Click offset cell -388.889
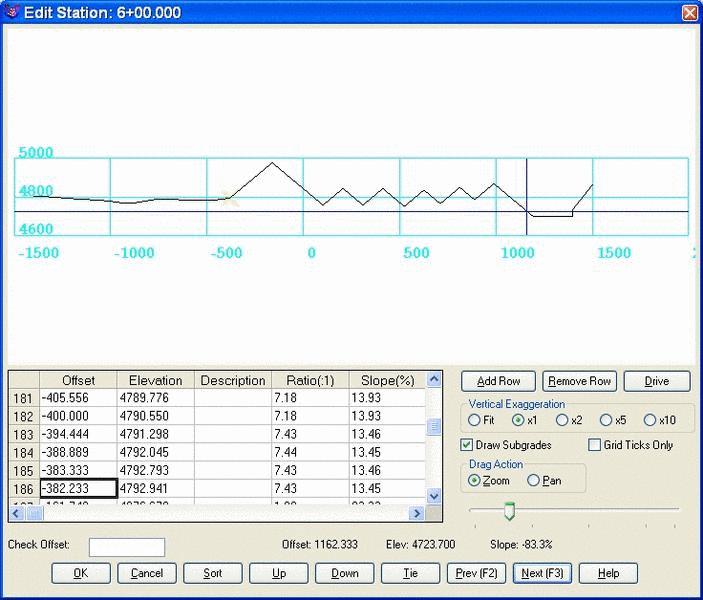Screen dimensions: 703x600 tap(78, 452)
